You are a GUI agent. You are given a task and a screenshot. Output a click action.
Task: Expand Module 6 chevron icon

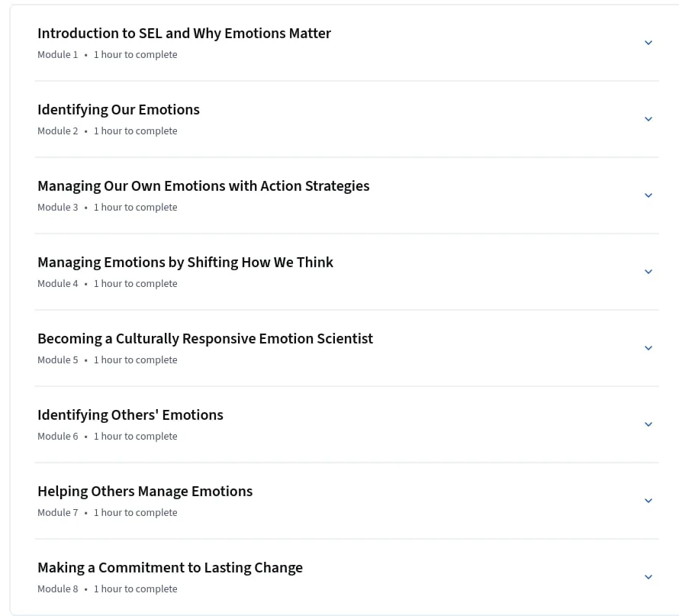click(648, 424)
